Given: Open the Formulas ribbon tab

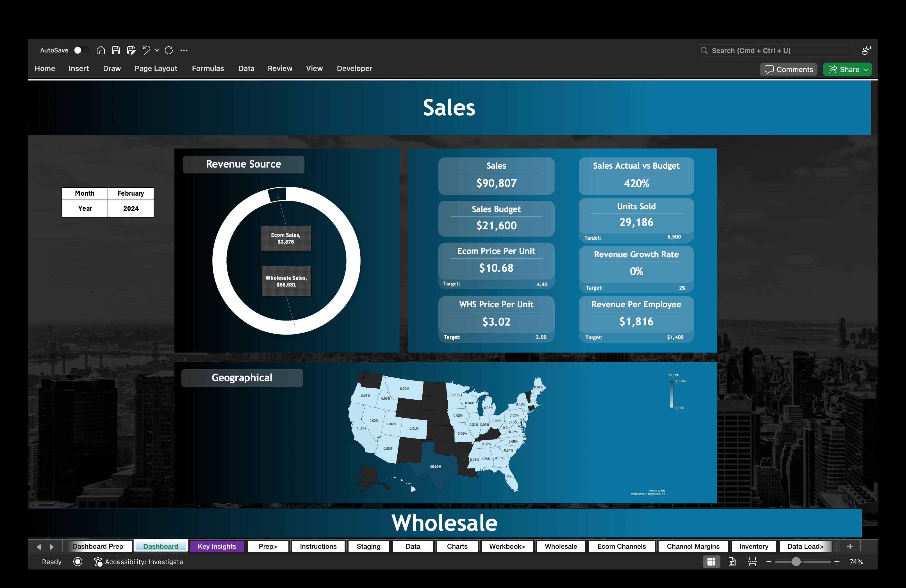Looking at the screenshot, I should click(x=208, y=68).
